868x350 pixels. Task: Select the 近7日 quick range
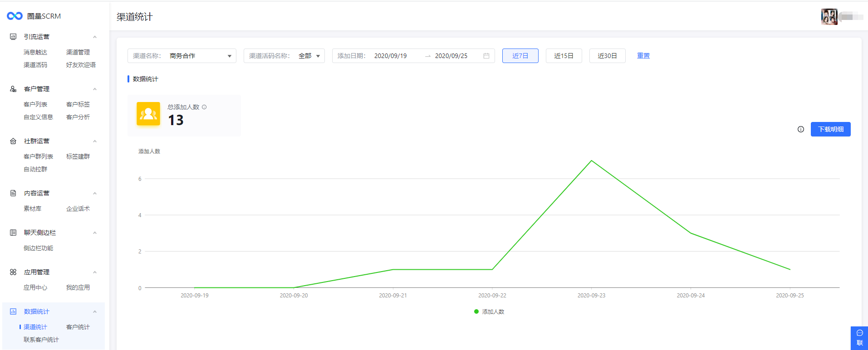coord(520,56)
